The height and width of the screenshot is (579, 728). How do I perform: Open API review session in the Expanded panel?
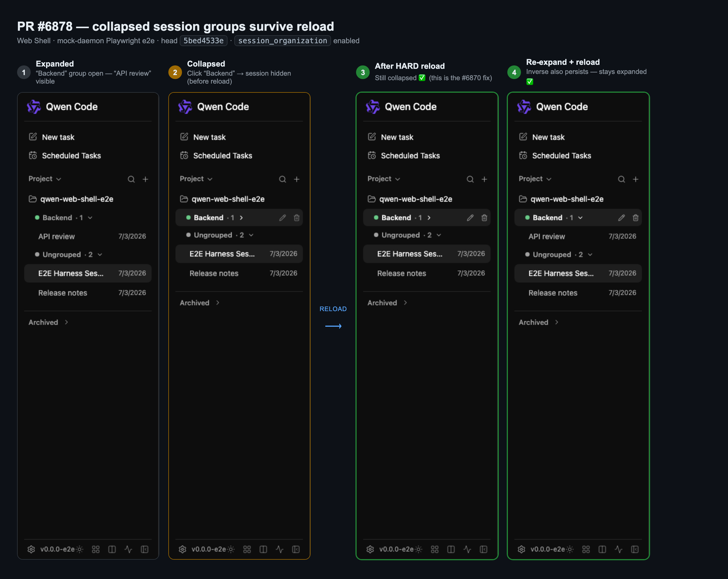(x=88, y=236)
